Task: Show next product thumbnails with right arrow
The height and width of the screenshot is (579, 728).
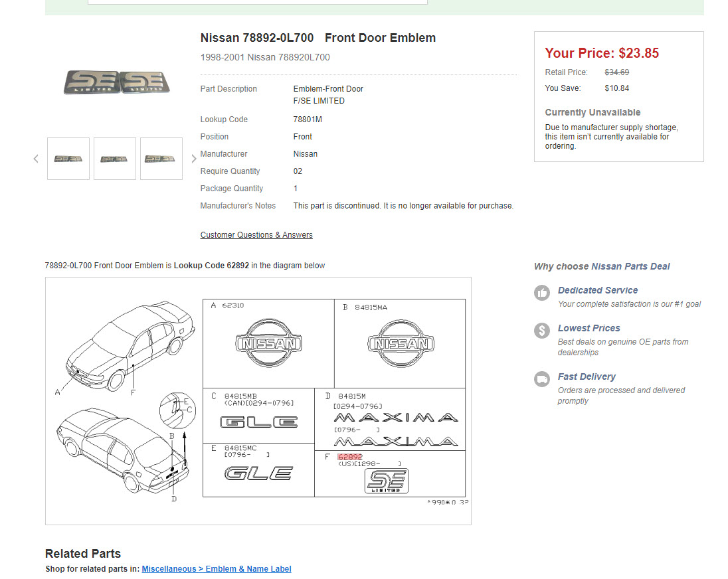Action: [194, 159]
